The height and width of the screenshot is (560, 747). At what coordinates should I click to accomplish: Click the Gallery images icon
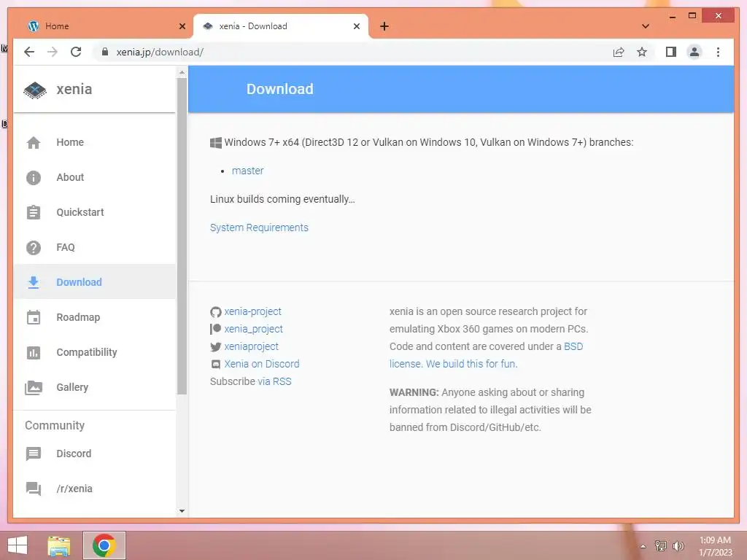tap(34, 388)
